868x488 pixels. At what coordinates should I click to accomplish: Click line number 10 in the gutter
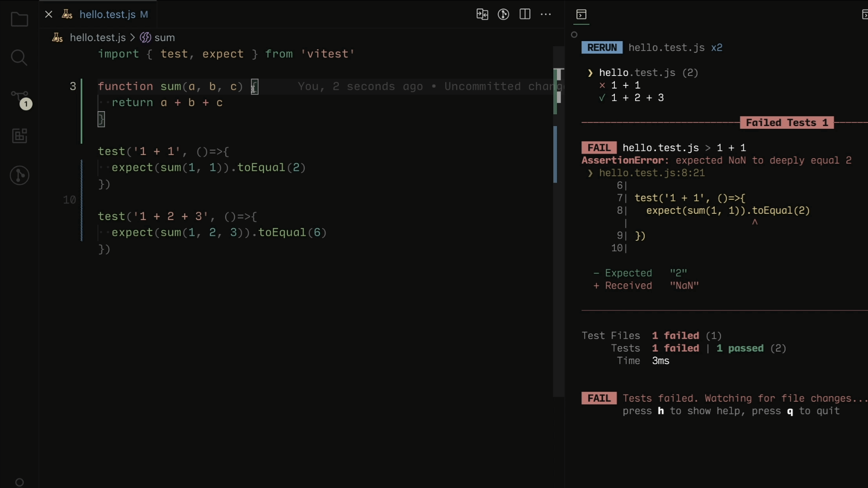click(x=70, y=200)
